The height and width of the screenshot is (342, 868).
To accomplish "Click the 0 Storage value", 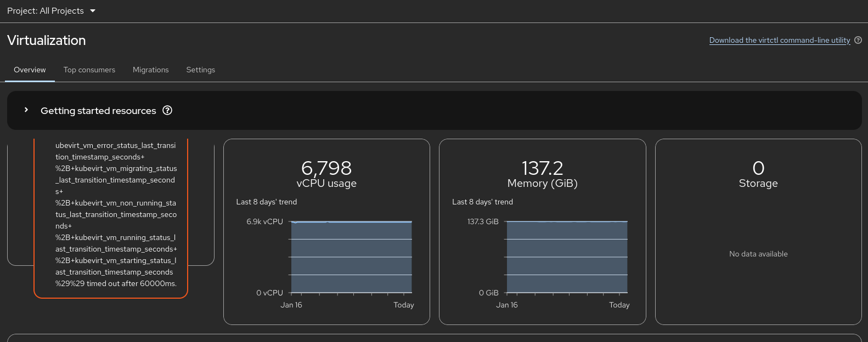I will 758,168.
